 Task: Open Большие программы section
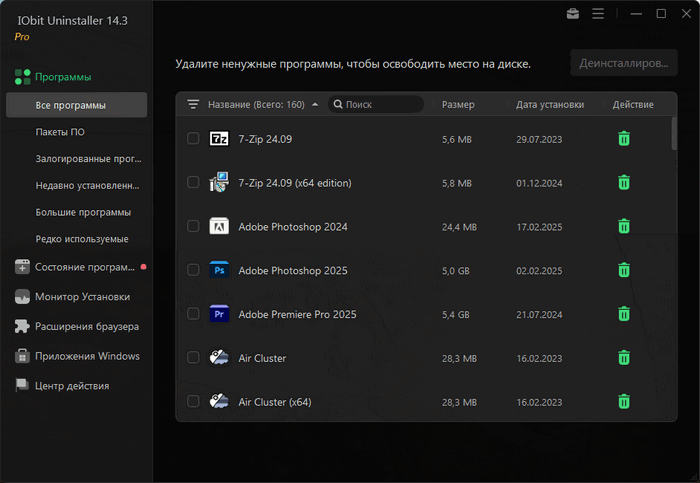[x=83, y=212]
